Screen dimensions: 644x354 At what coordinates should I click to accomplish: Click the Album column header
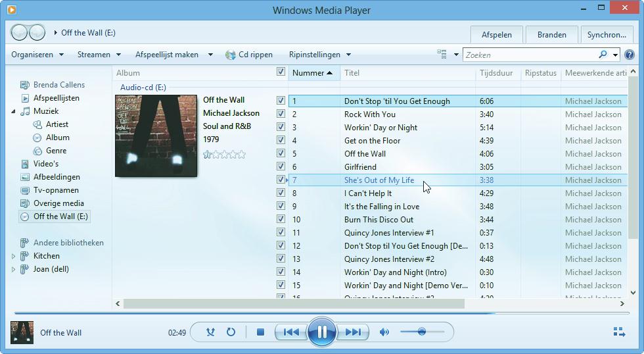[192, 73]
